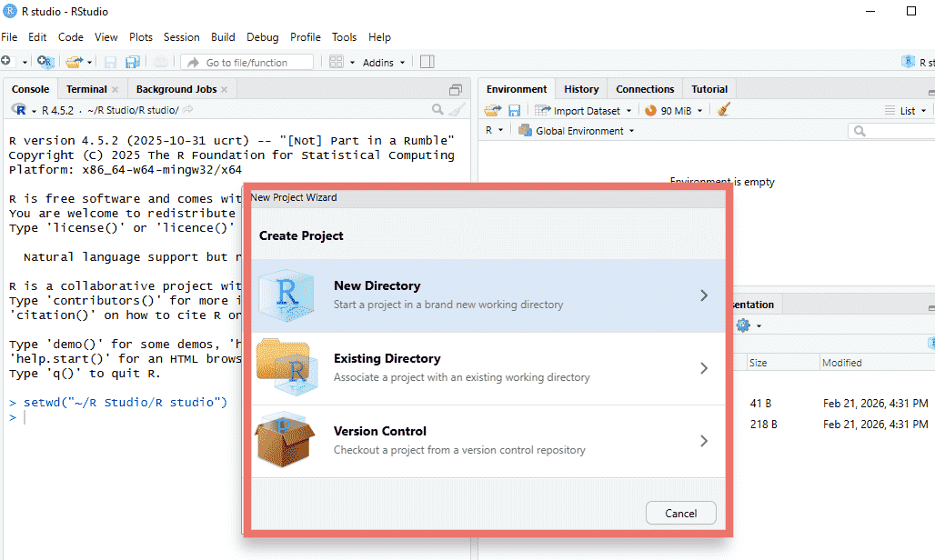Open the Addins dropdown

[384, 62]
